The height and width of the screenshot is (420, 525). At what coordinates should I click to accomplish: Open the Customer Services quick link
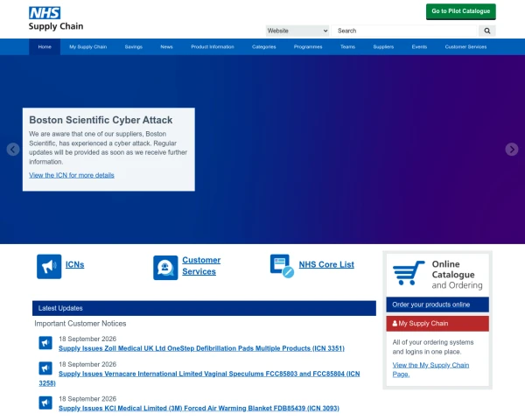point(201,266)
